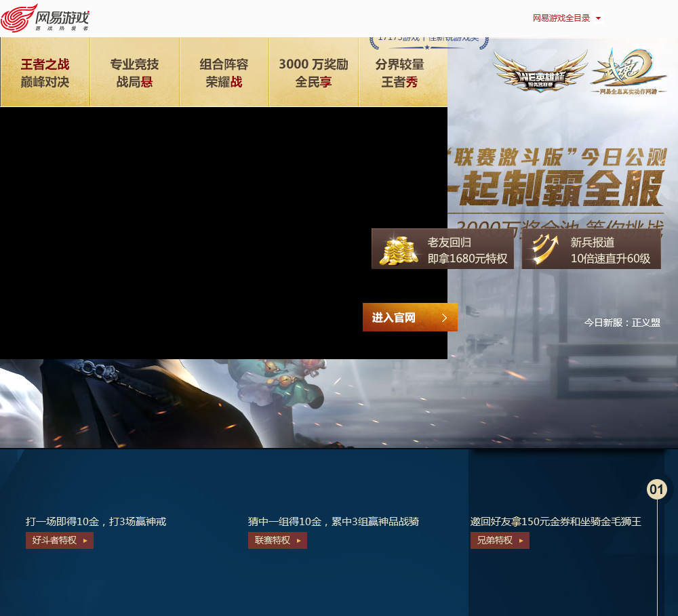Open the 好斗者特权 button
Image resolution: width=678 pixels, height=616 pixels.
[x=60, y=540]
